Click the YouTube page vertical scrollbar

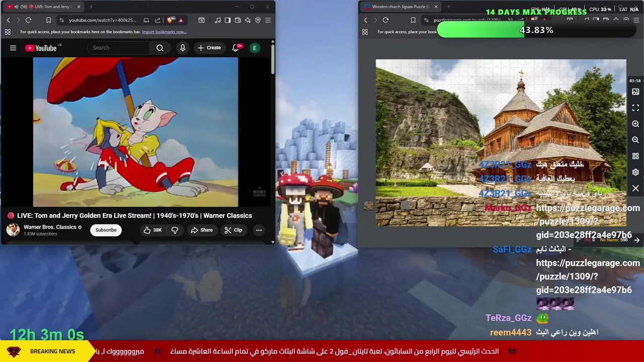click(x=273, y=60)
